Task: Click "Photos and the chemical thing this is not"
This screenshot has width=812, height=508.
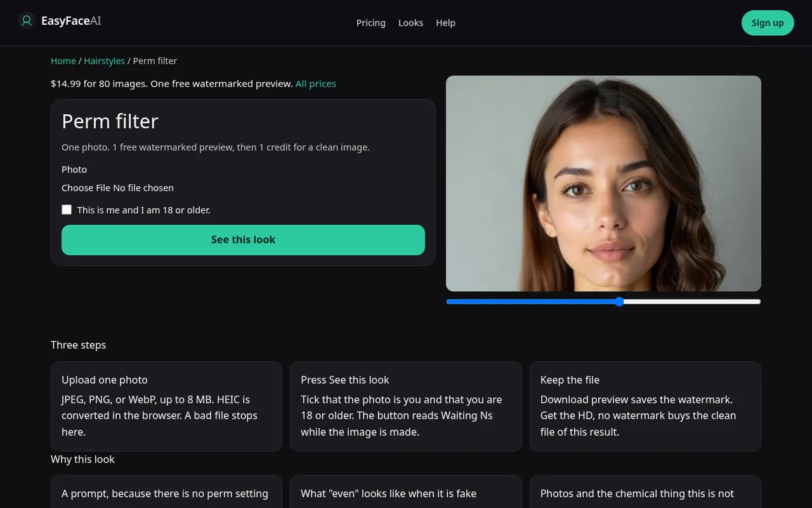Action: 637,494
